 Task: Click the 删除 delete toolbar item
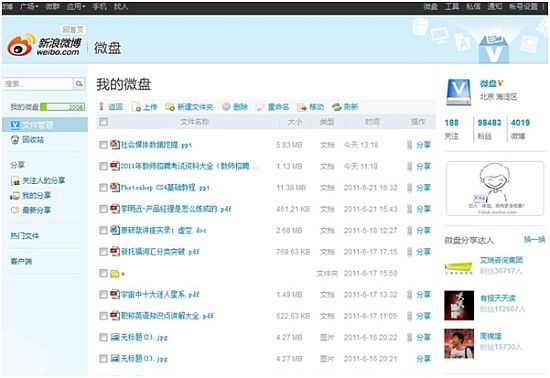tap(235, 107)
